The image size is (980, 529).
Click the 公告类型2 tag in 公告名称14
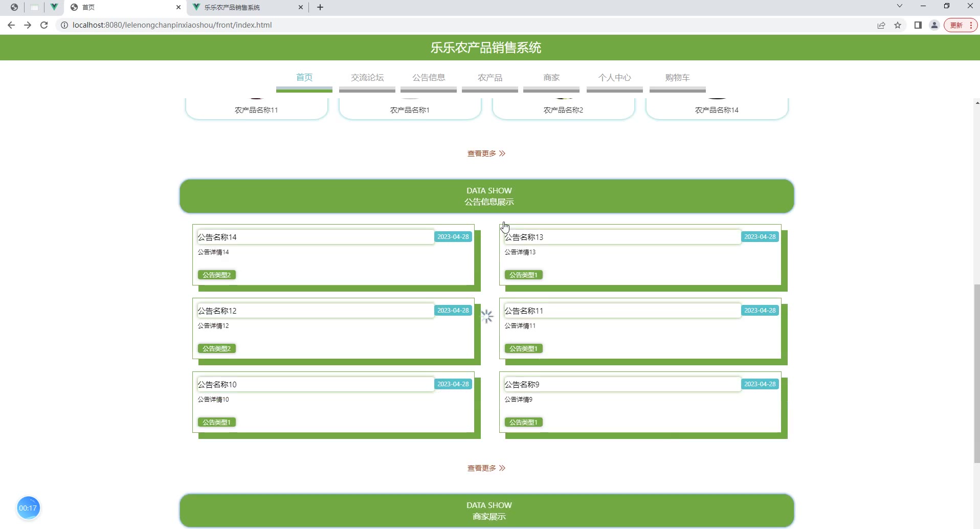pos(217,275)
